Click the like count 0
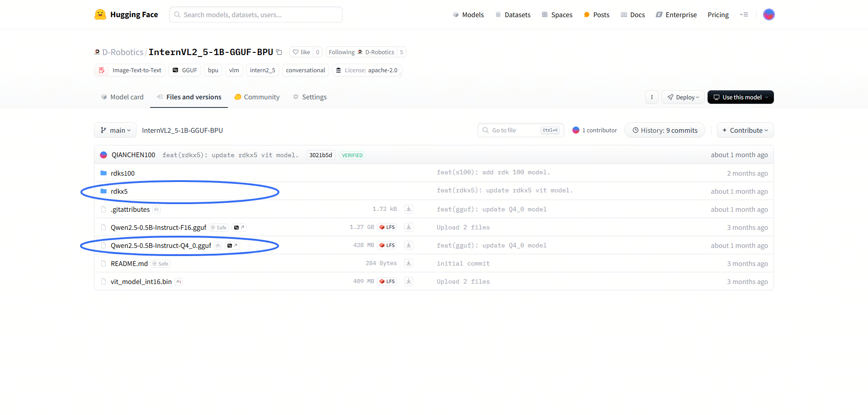Screen dimensions: 868x415 coord(317,52)
